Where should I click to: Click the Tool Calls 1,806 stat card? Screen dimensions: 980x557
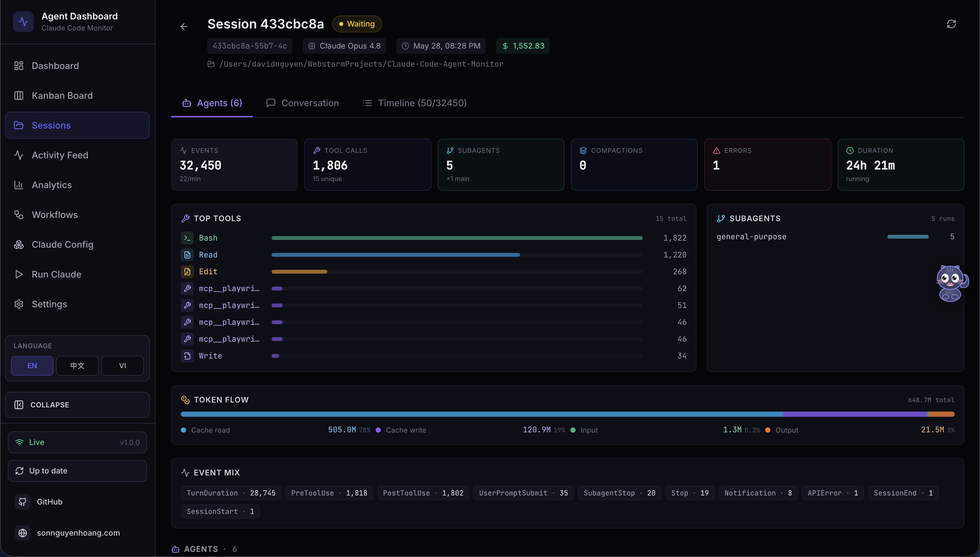click(367, 165)
